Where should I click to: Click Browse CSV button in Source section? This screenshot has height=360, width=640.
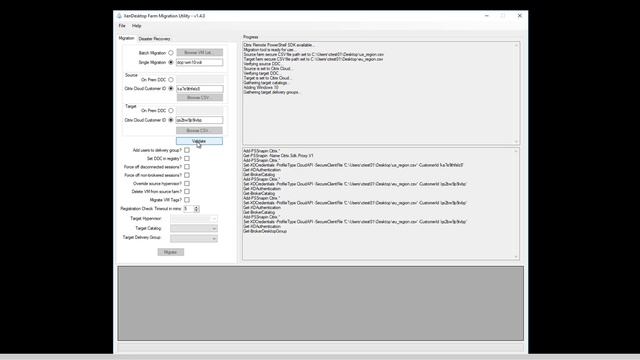[x=200, y=98]
